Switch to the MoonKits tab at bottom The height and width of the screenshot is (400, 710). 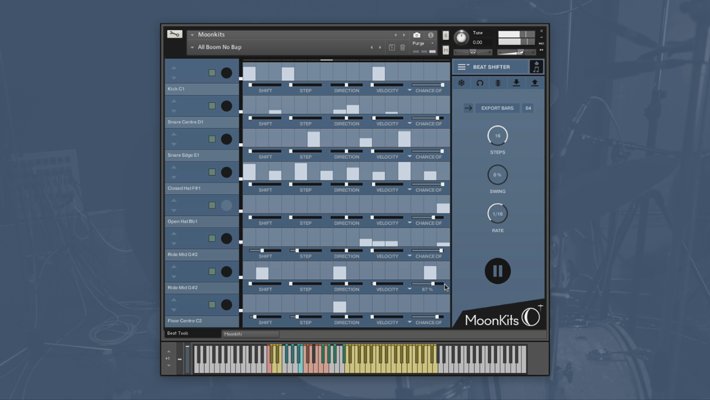[233, 333]
